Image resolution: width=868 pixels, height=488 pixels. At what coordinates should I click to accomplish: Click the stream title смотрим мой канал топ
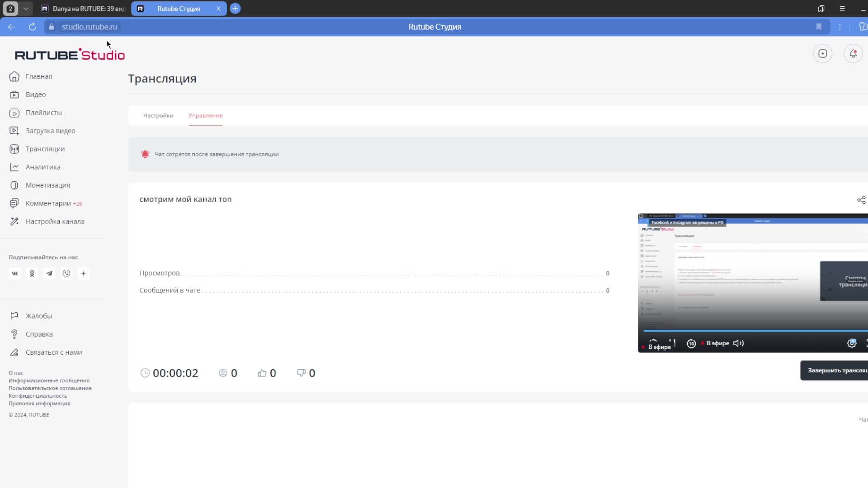(x=185, y=199)
